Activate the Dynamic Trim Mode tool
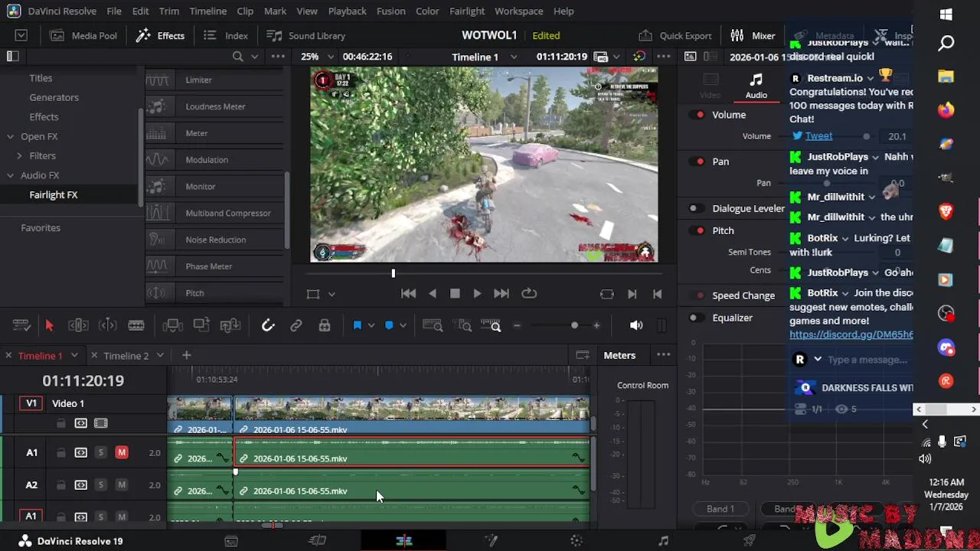The height and width of the screenshot is (551, 980). tap(107, 326)
